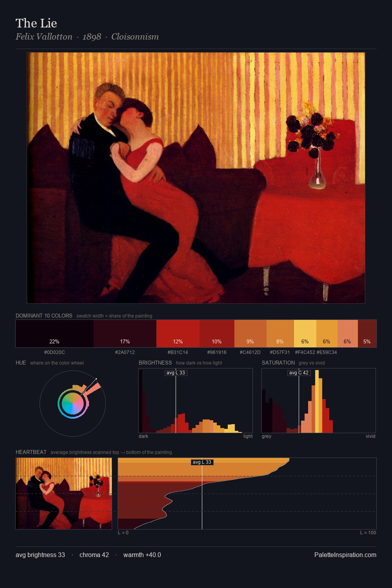Click the "light" axis label

coord(248,436)
